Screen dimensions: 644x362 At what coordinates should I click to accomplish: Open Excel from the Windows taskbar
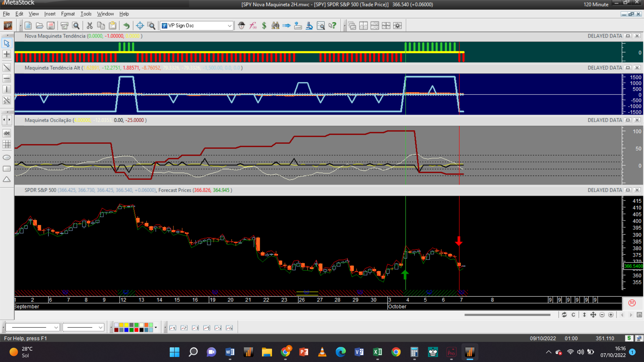[x=377, y=352]
